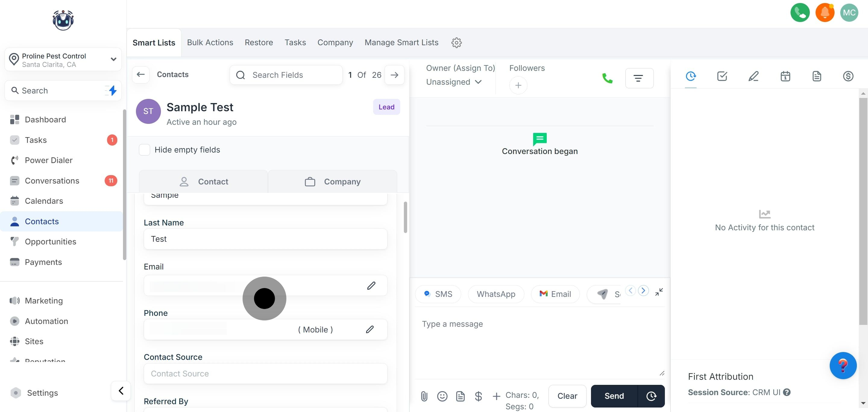
Task: Click the green phone call icon
Action: 607,78
